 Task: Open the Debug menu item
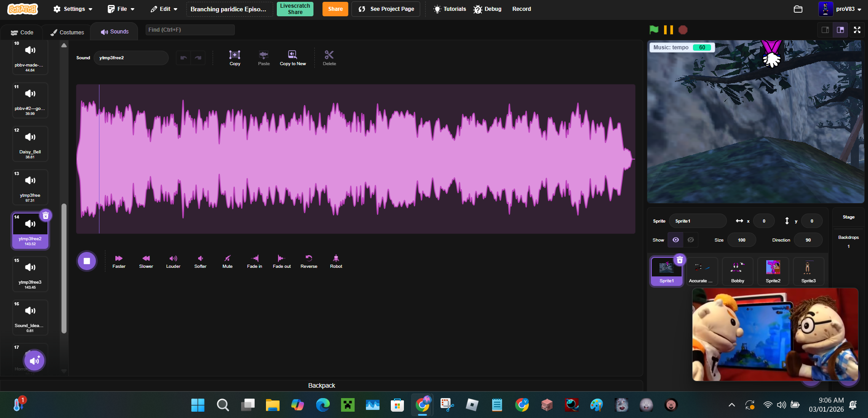coord(488,9)
